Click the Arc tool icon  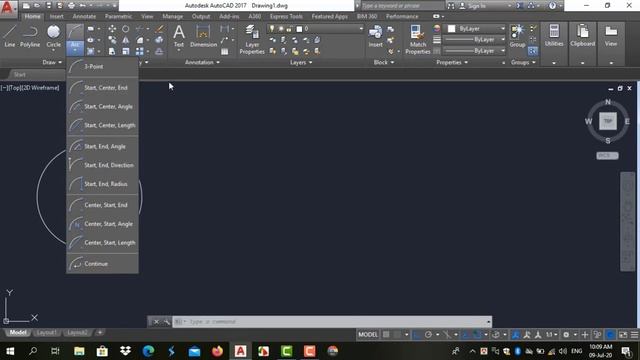pyautogui.click(x=75, y=32)
